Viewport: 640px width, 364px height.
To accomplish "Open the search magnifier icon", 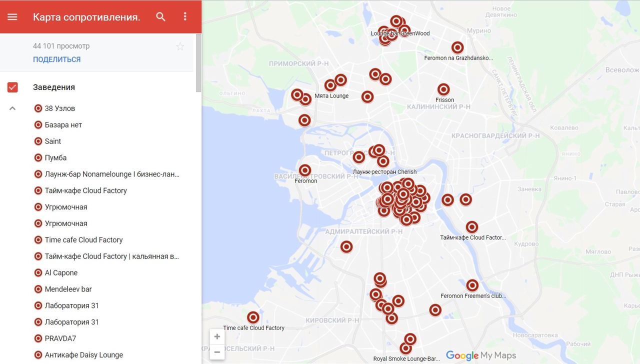I will click(x=160, y=16).
